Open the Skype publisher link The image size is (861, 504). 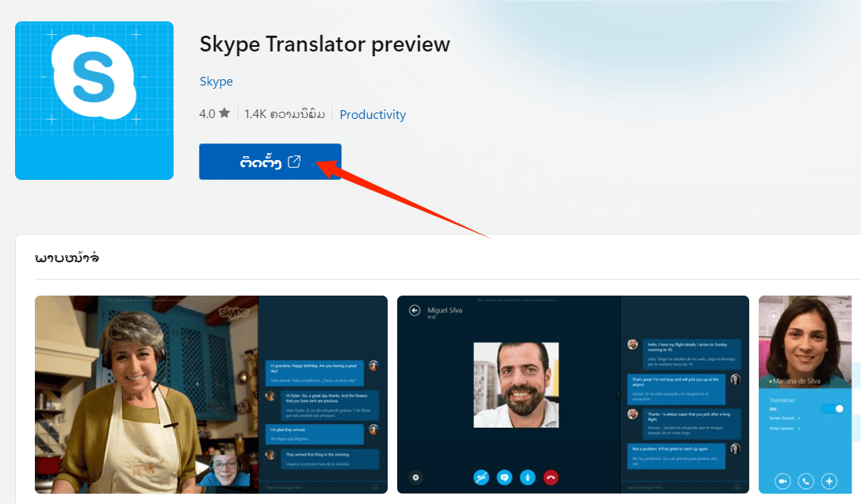click(216, 82)
